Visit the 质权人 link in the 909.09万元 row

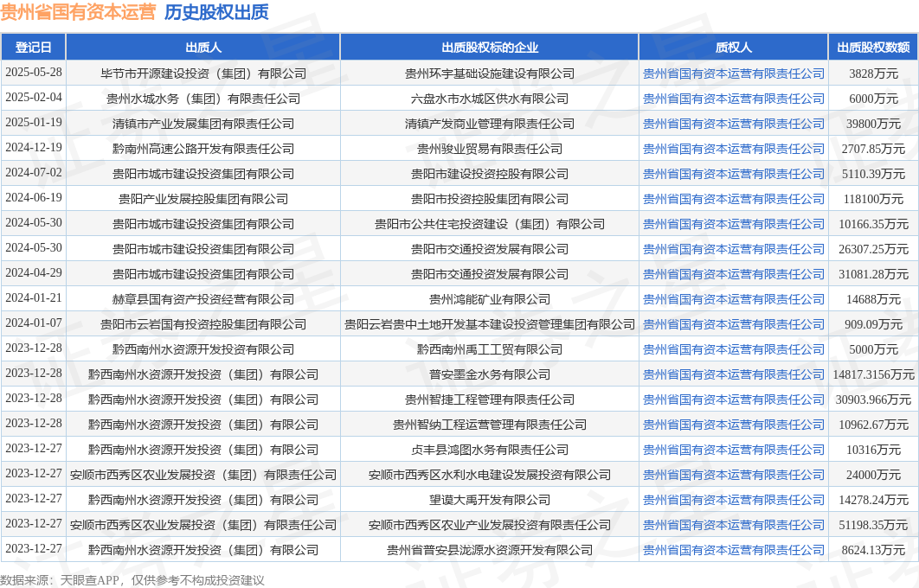point(733,324)
